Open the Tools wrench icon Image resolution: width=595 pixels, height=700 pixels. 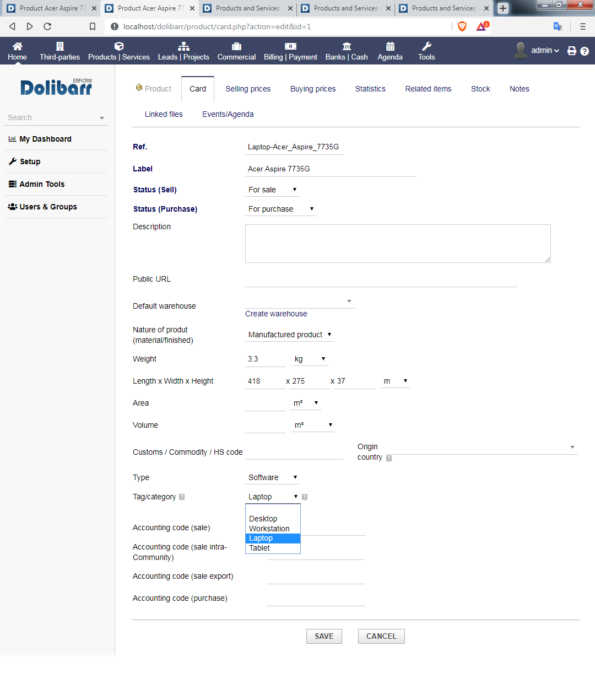[426, 46]
